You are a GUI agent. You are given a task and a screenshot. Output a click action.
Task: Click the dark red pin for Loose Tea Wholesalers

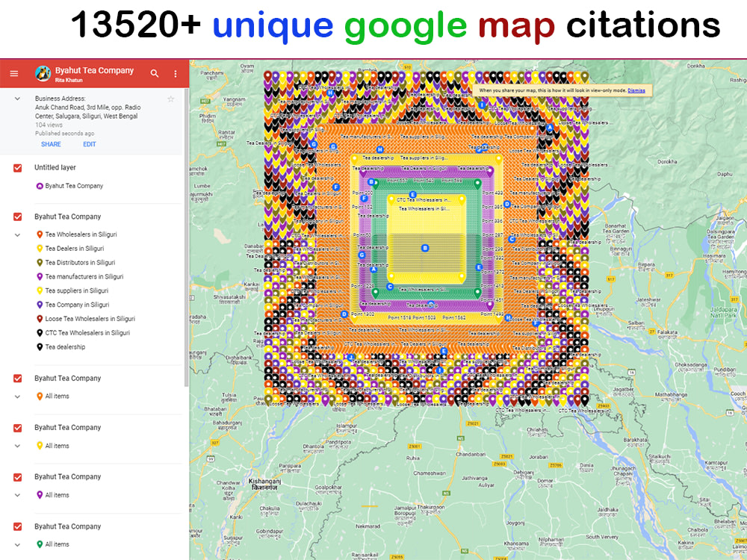tap(40, 319)
